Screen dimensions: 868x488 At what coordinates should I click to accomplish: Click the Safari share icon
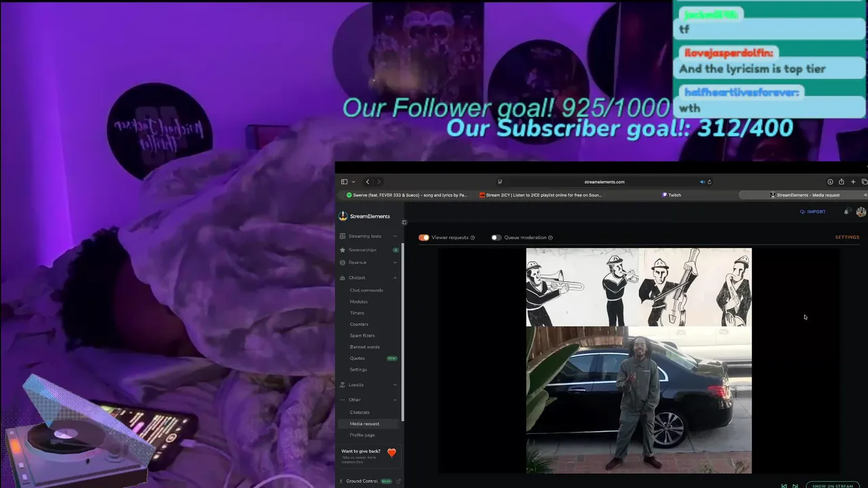[842, 182]
